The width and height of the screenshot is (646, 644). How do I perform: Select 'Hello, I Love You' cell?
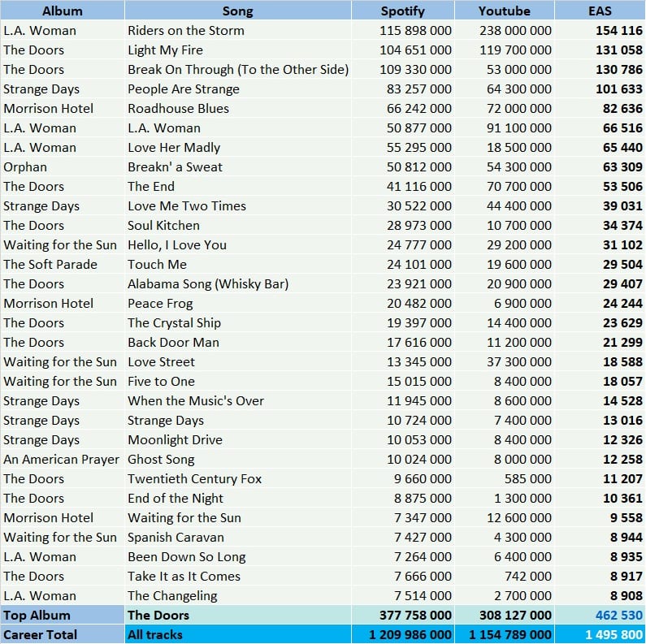coord(238,244)
